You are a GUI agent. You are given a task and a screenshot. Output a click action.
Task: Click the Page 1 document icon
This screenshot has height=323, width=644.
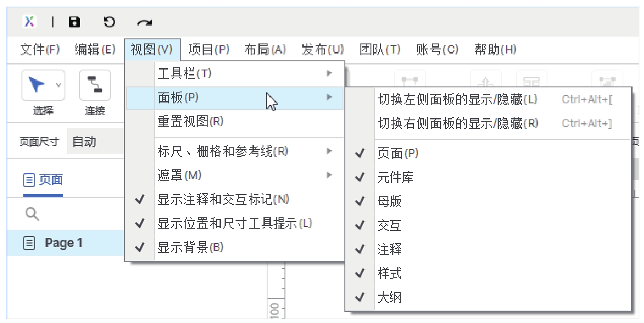tap(29, 243)
